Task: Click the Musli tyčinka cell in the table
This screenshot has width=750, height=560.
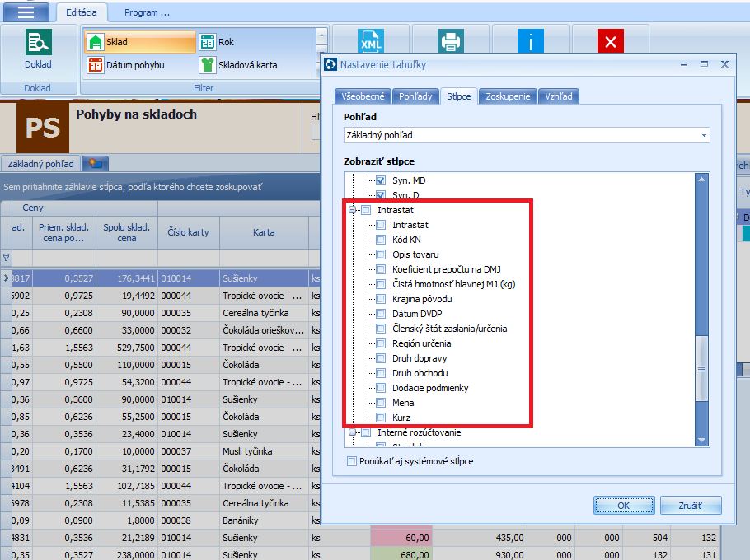Action: coord(264,451)
